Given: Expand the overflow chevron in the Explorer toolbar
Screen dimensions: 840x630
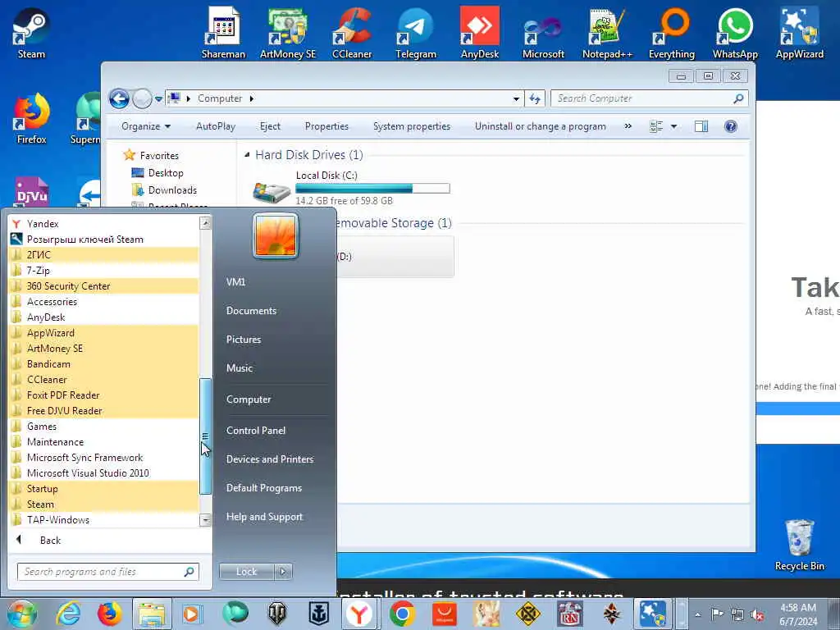Looking at the screenshot, I should [x=628, y=126].
